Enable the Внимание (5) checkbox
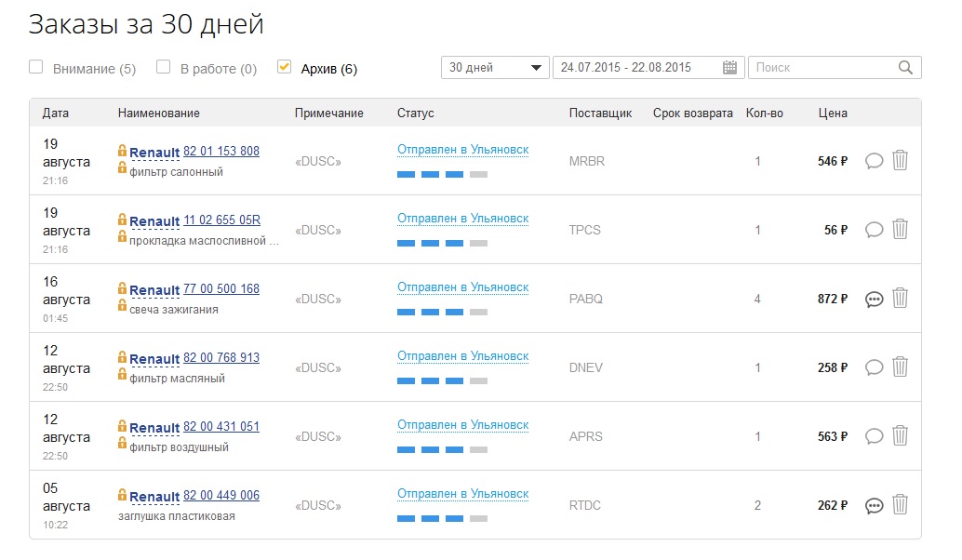The height and width of the screenshot is (560, 962). point(36,67)
